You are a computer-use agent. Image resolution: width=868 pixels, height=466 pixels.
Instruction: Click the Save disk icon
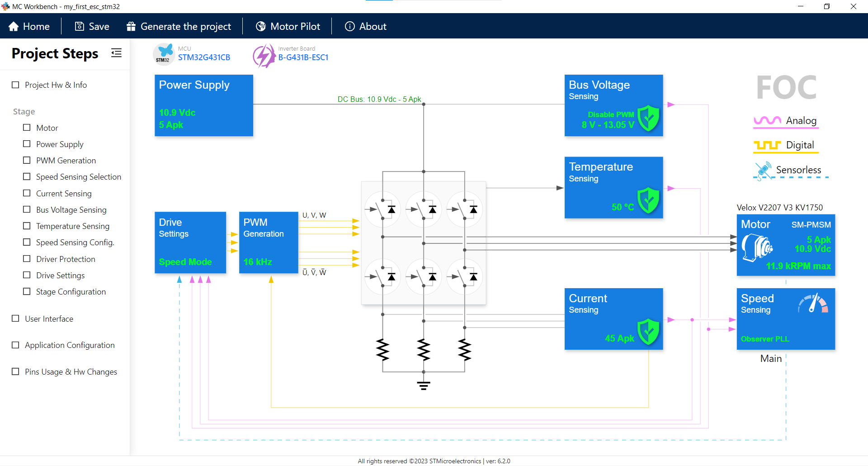[x=79, y=27]
